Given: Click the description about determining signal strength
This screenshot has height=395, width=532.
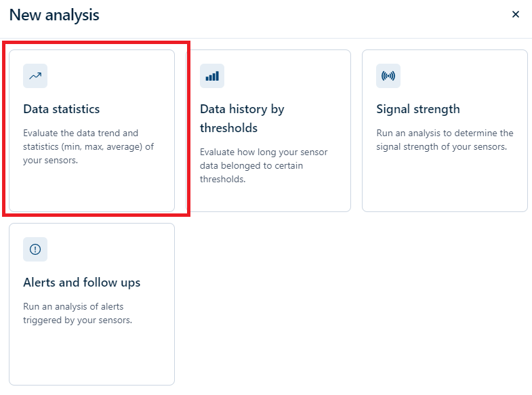Looking at the screenshot, I should click(x=445, y=140).
